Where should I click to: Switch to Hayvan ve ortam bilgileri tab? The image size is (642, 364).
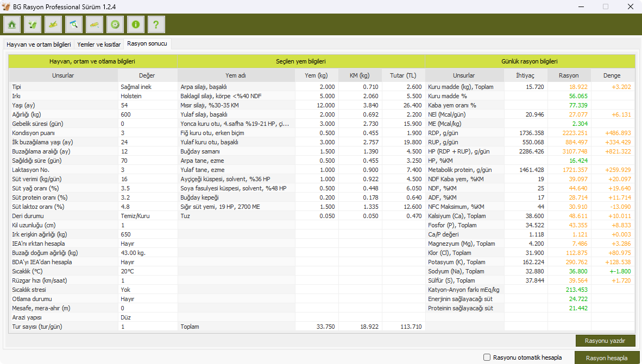pos(39,44)
